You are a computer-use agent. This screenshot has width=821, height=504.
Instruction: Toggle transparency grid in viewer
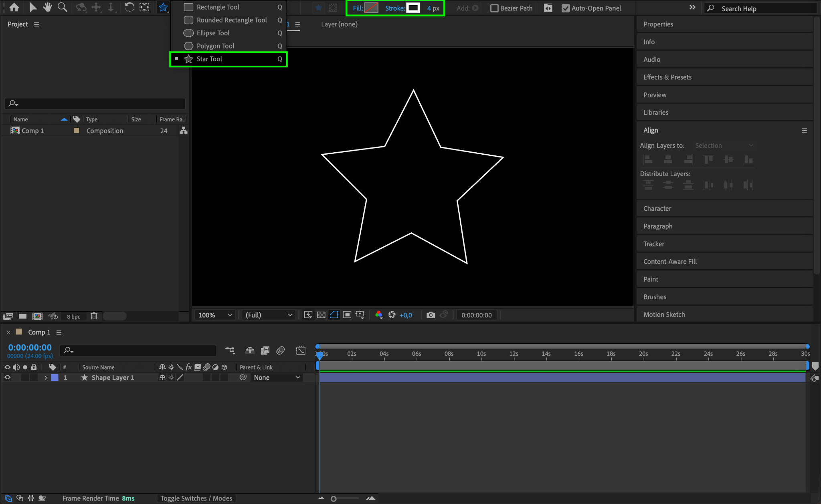(321, 315)
